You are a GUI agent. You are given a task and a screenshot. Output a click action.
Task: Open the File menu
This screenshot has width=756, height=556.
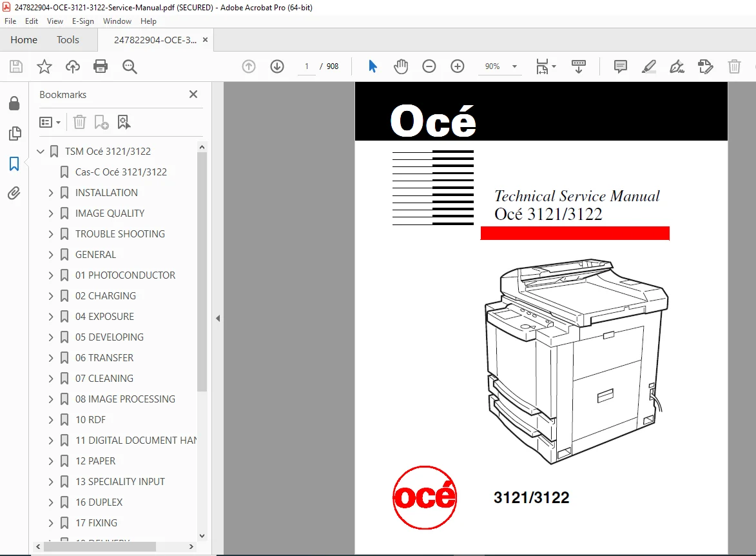pos(10,21)
